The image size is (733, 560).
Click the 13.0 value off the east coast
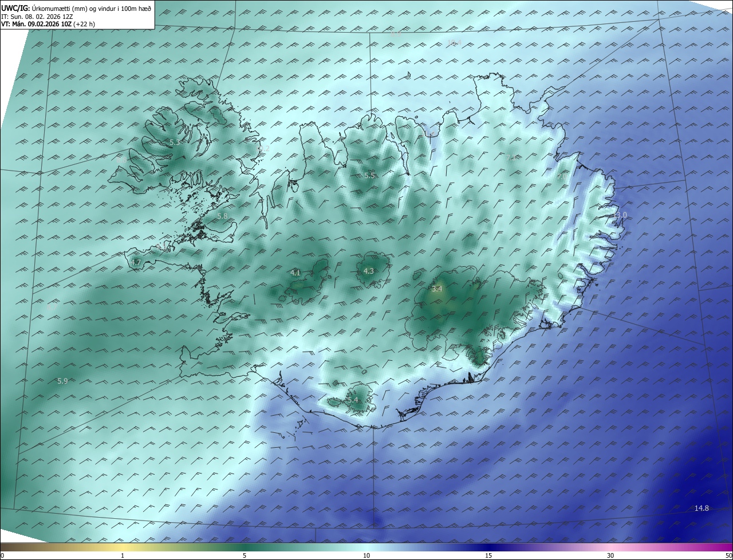[x=620, y=215]
